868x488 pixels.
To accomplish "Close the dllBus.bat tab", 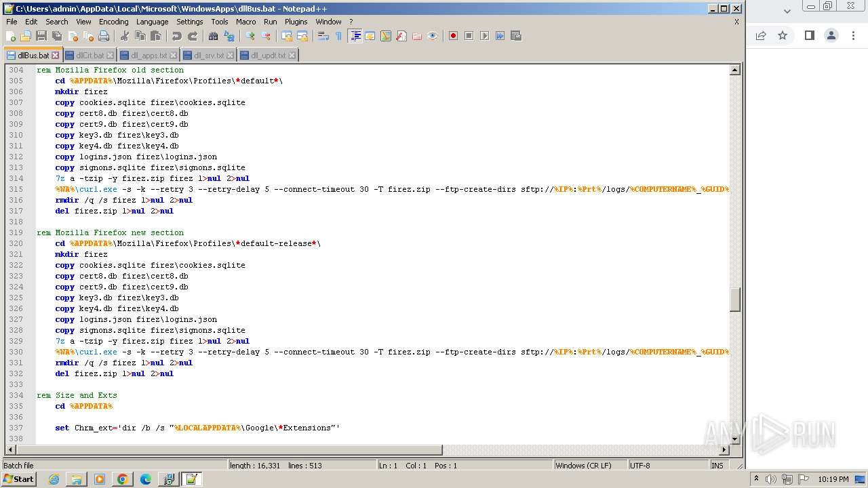I will (x=56, y=56).
